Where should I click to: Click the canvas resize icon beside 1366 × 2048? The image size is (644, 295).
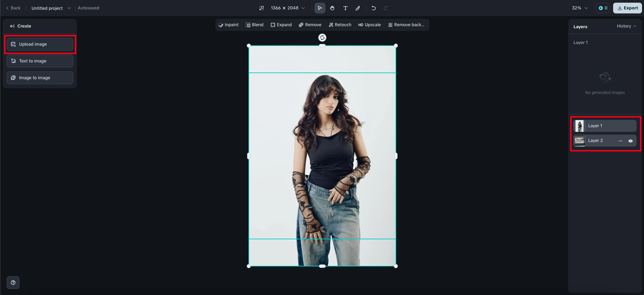tap(262, 8)
